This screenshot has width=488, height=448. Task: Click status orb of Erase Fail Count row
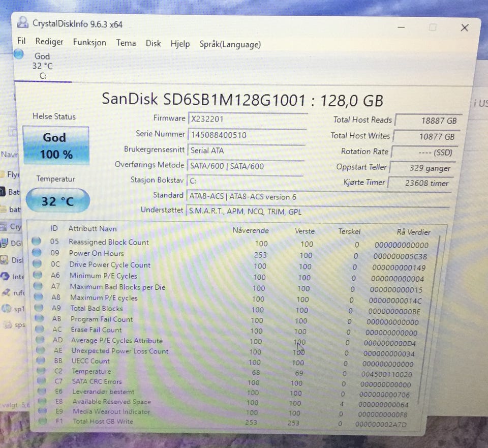point(40,329)
